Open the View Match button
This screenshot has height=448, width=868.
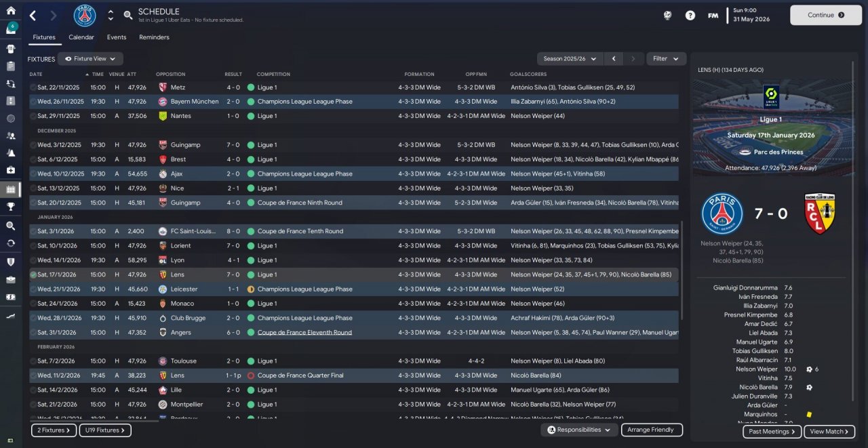830,432
